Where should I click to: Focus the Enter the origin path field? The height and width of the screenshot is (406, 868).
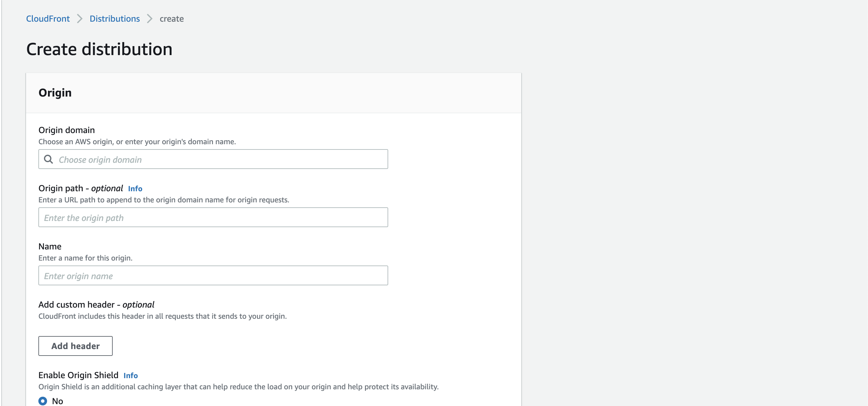[x=213, y=218]
